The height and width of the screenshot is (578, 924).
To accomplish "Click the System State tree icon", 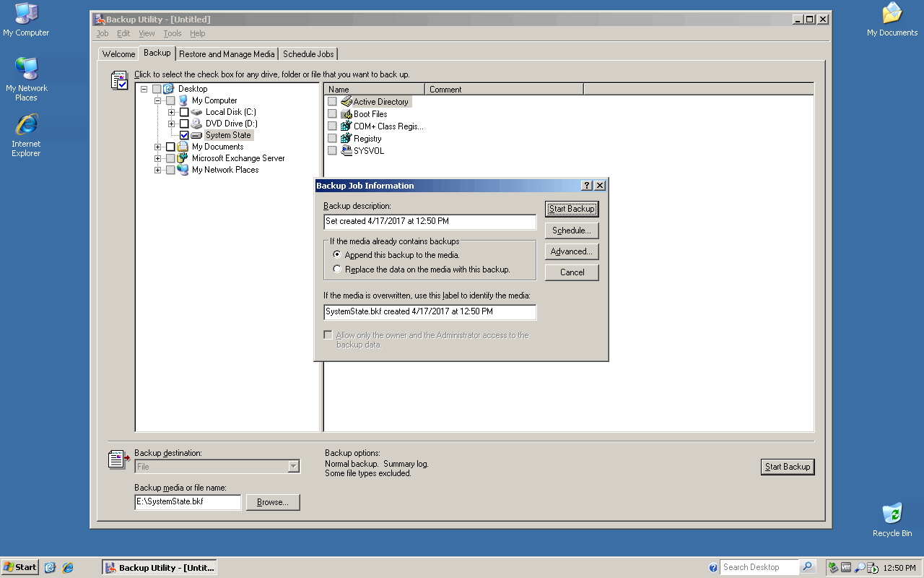I will (x=196, y=135).
